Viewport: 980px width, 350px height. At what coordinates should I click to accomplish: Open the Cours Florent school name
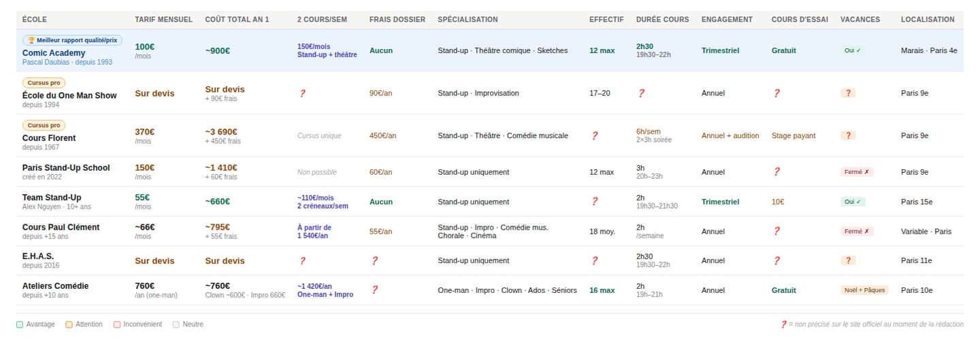(49, 138)
